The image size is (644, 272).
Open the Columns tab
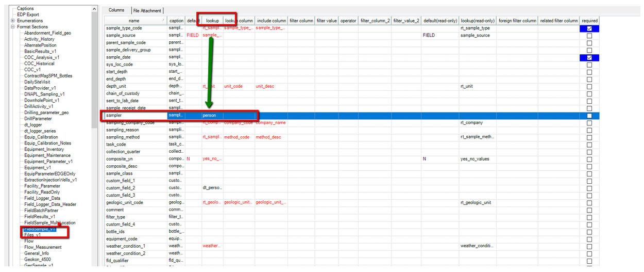point(116,10)
